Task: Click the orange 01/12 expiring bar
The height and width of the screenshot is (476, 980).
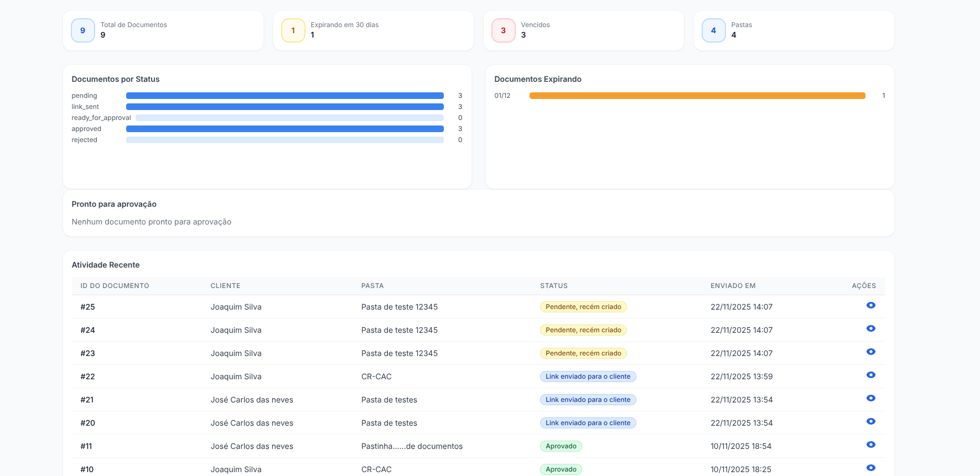Action: (697, 96)
